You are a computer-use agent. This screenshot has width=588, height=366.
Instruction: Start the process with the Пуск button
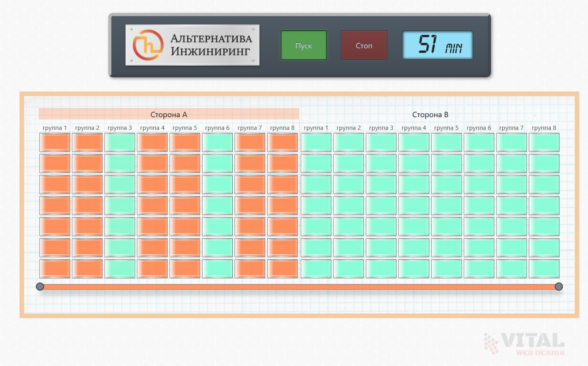tap(304, 45)
